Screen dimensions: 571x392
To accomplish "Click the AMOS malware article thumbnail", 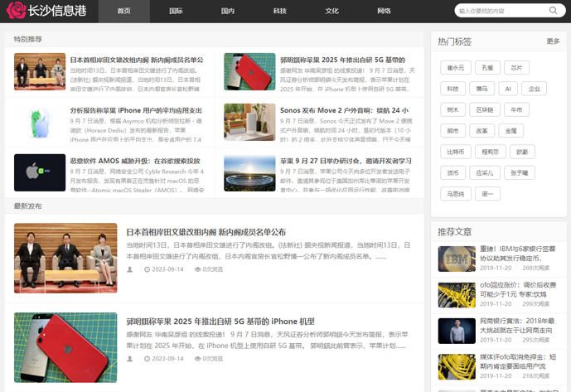I will point(40,172).
